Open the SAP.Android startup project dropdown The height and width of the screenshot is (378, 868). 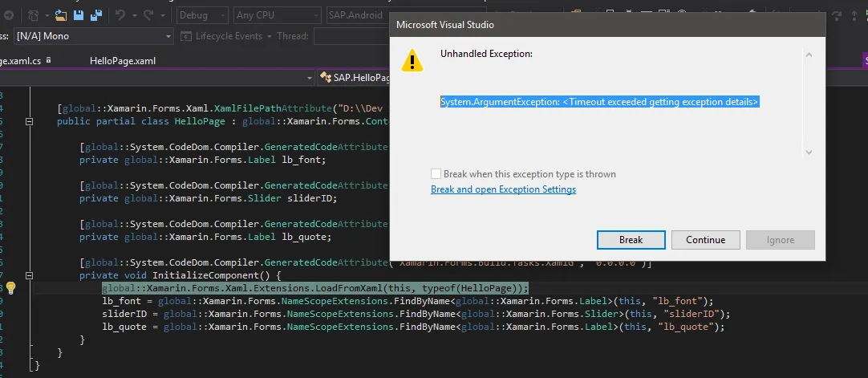(x=358, y=15)
